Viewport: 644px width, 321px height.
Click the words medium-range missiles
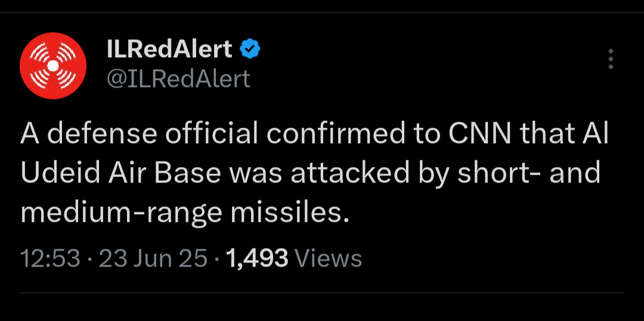click(185, 213)
